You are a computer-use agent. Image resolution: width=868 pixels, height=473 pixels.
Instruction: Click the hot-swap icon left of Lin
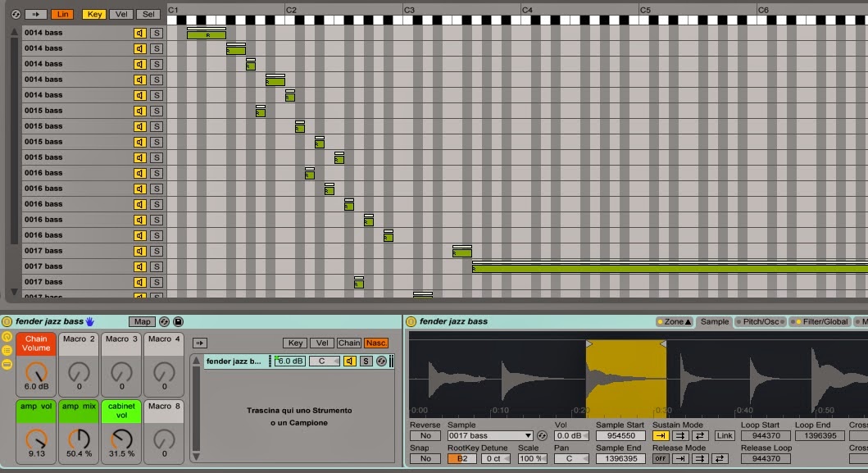pyautogui.click(x=16, y=15)
